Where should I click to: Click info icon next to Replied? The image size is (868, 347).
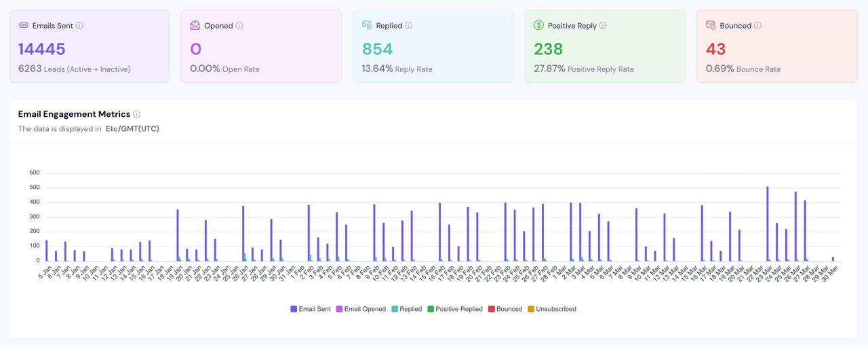tap(408, 26)
